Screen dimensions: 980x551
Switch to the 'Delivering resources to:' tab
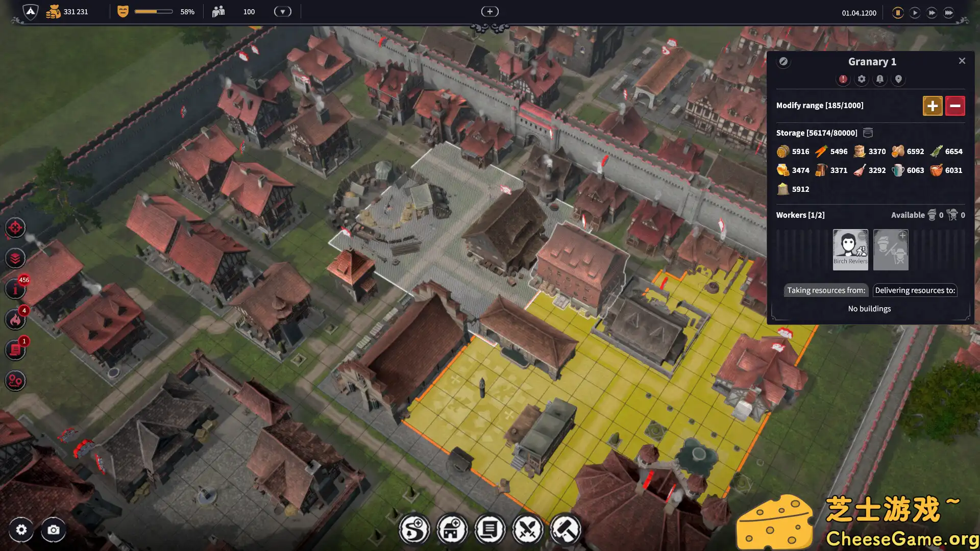pyautogui.click(x=915, y=290)
